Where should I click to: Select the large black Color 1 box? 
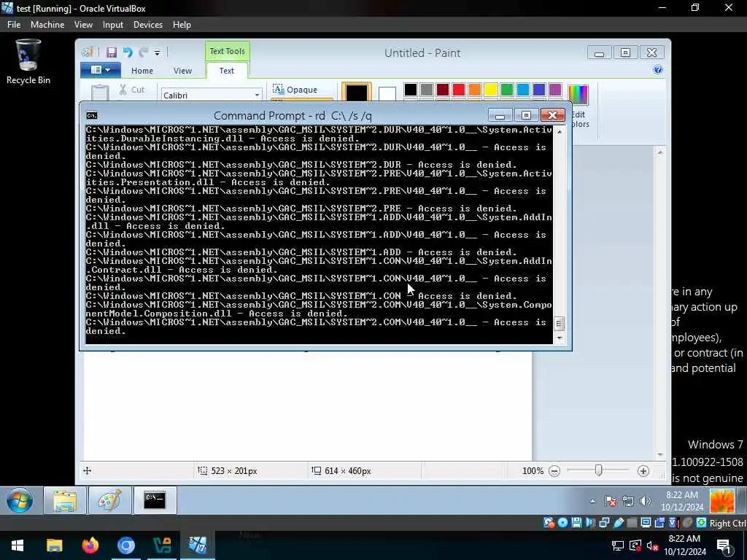[x=356, y=93]
